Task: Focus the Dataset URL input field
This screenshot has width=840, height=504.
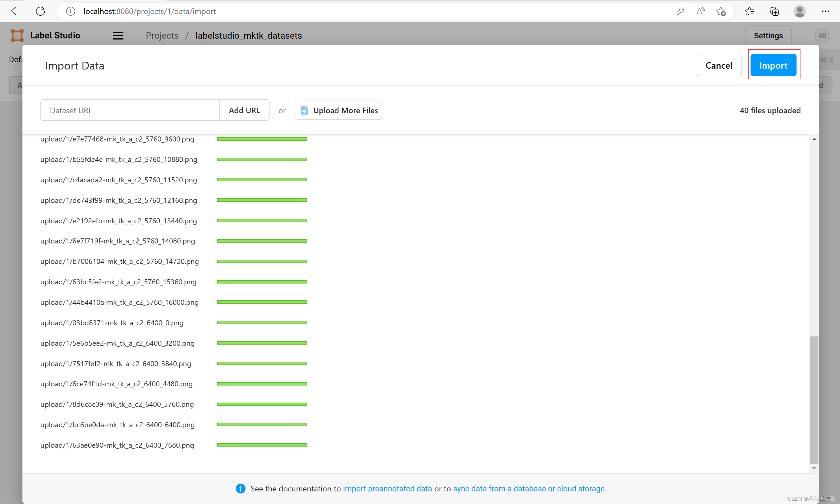Action: click(x=130, y=110)
